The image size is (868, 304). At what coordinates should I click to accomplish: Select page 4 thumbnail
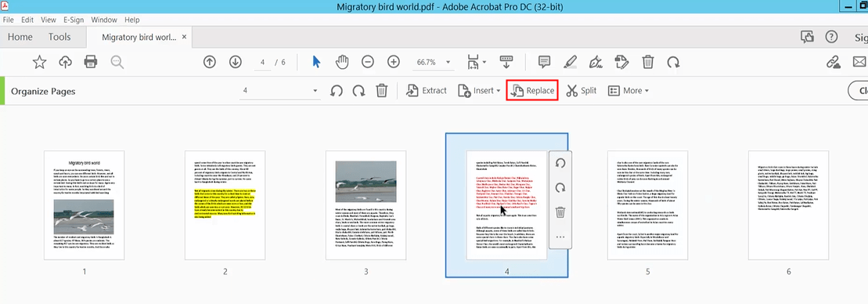506,204
